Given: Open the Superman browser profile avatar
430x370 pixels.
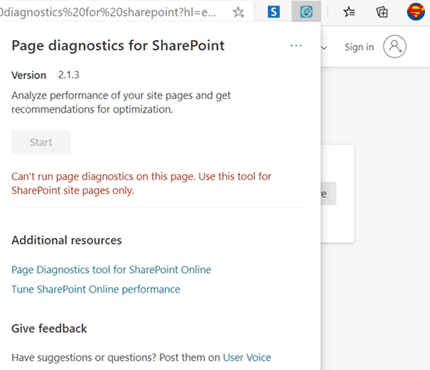Looking at the screenshot, I should [416, 12].
